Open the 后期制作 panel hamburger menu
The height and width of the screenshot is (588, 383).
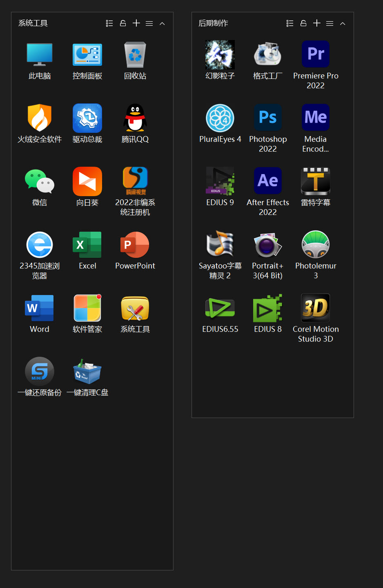click(x=330, y=24)
